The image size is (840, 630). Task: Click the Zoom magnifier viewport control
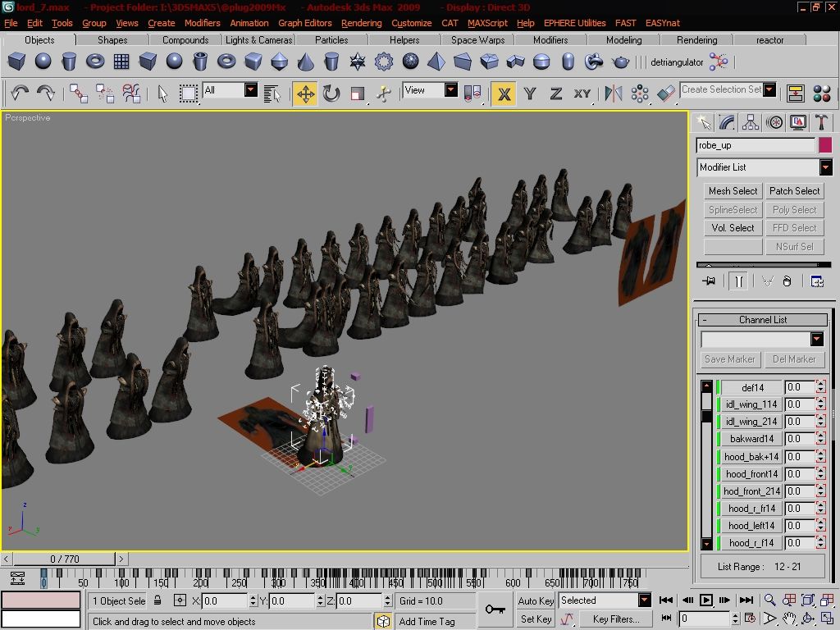click(769, 600)
